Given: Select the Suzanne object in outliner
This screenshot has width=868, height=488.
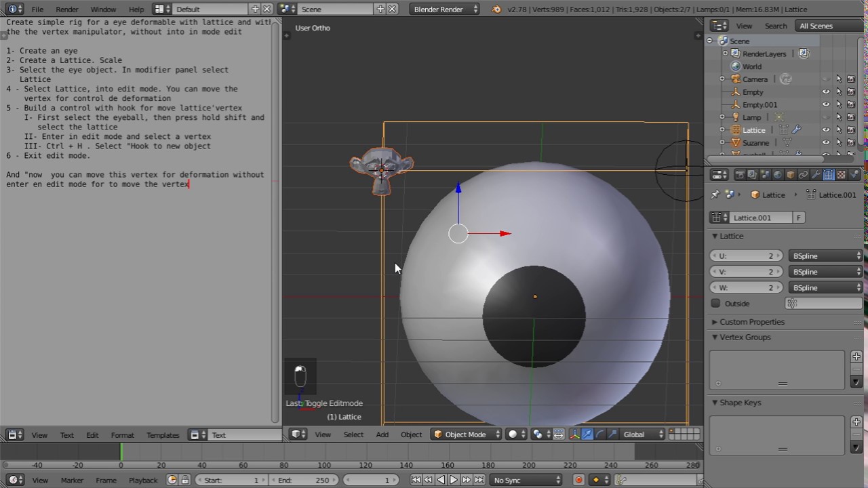Looking at the screenshot, I should 755,142.
